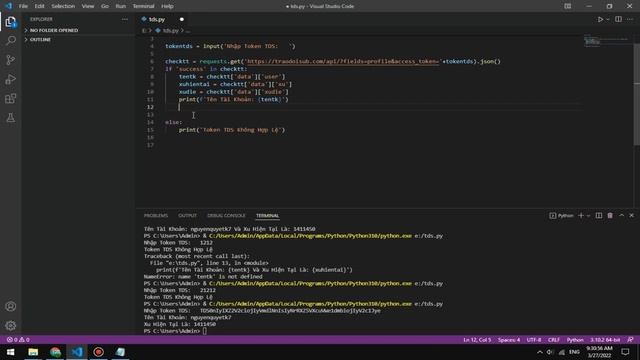Toggle customize layout icon in title bar

point(567,6)
